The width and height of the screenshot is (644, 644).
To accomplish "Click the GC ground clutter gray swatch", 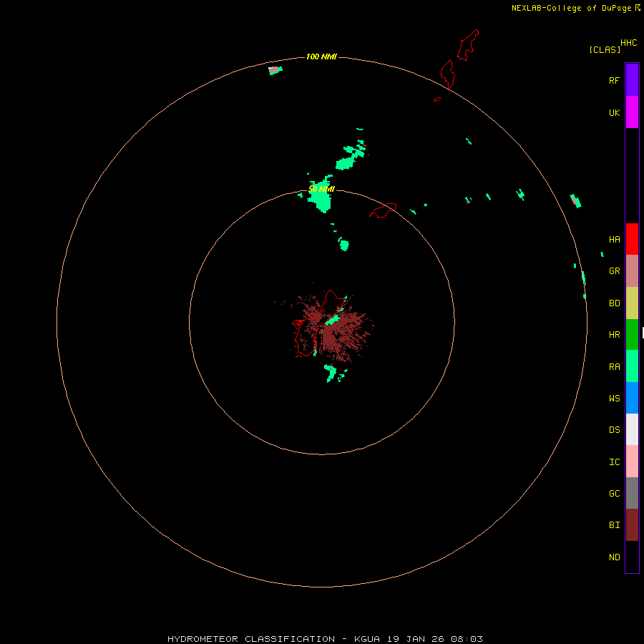I will [632, 493].
